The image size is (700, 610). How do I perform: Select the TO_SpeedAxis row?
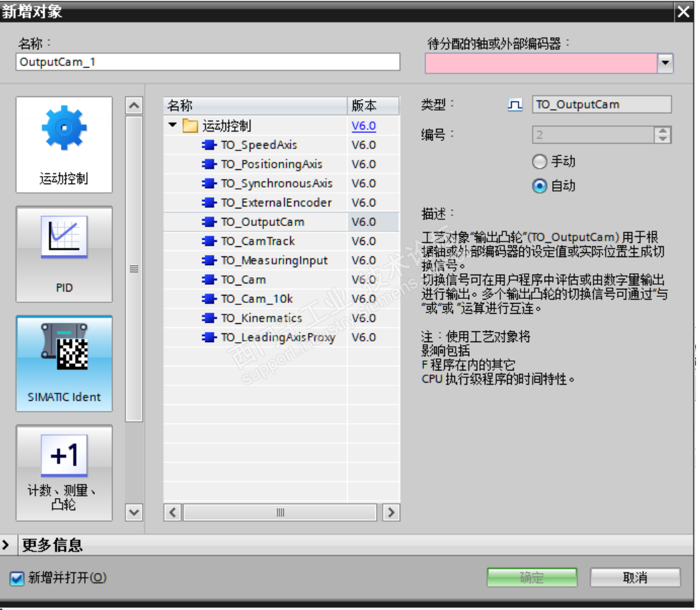coord(281,145)
